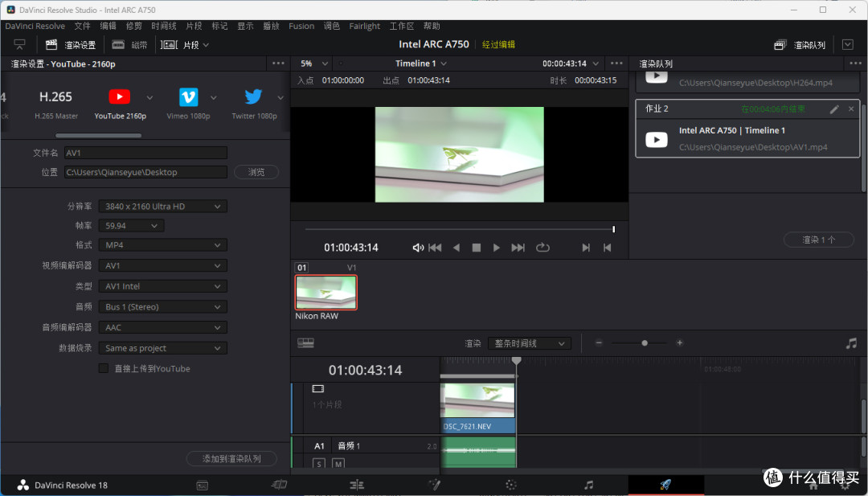868x496 pixels.
Task: Open the Fairlight menu
Action: click(x=364, y=26)
